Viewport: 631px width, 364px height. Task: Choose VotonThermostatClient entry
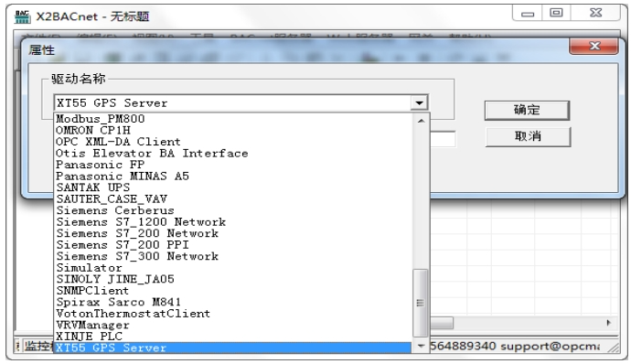[x=233, y=314]
